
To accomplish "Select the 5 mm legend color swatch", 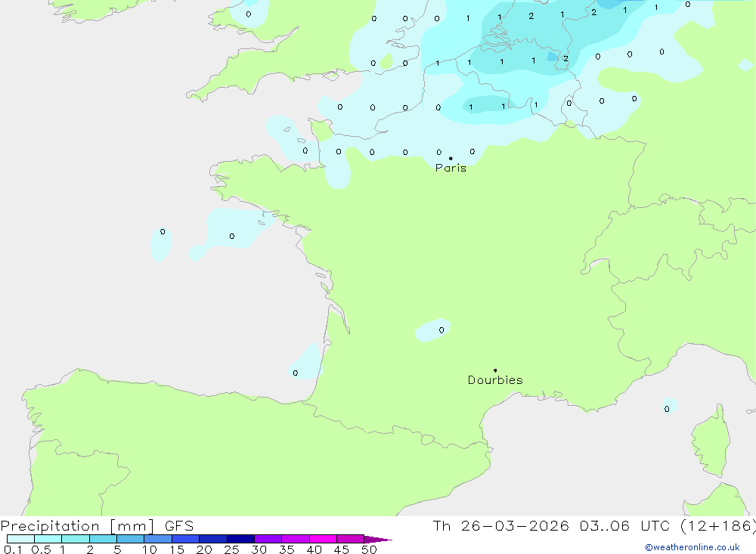I will pyautogui.click(x=130, y=539).
